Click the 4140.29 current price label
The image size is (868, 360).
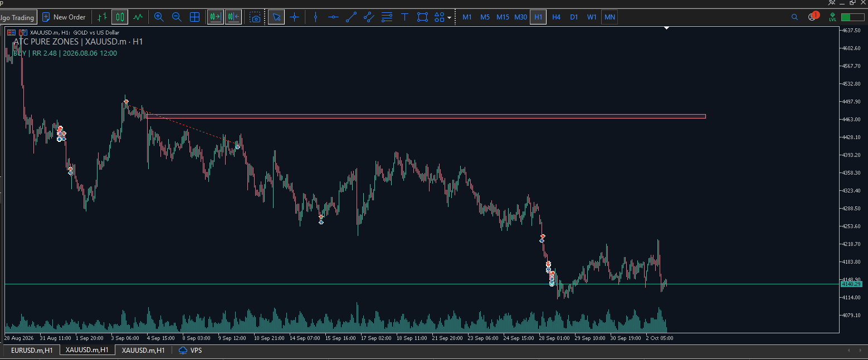pyautogui.click(x=851, y=284)
